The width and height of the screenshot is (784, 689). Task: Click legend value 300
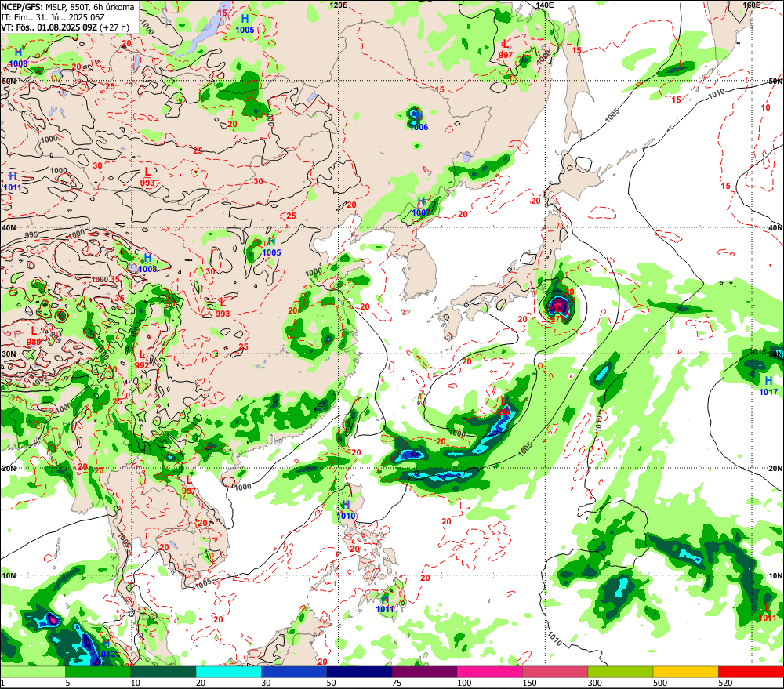coord(595,683)
